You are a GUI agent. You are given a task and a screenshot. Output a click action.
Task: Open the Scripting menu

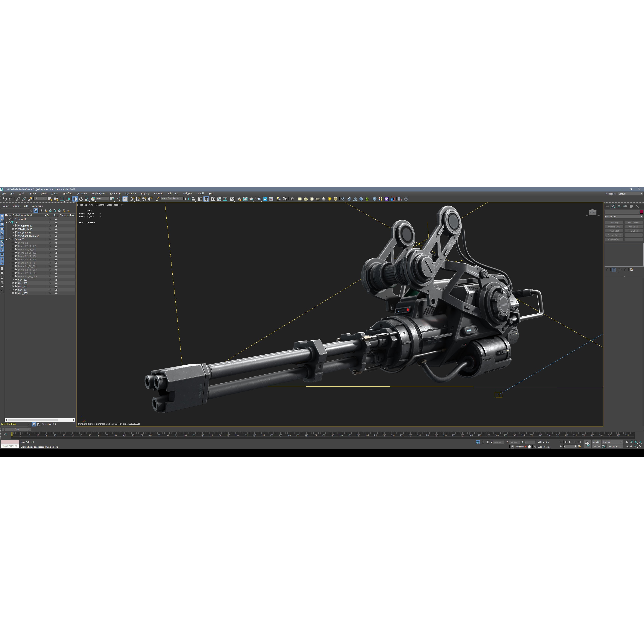pyautogui.click(x=145, y=193)
